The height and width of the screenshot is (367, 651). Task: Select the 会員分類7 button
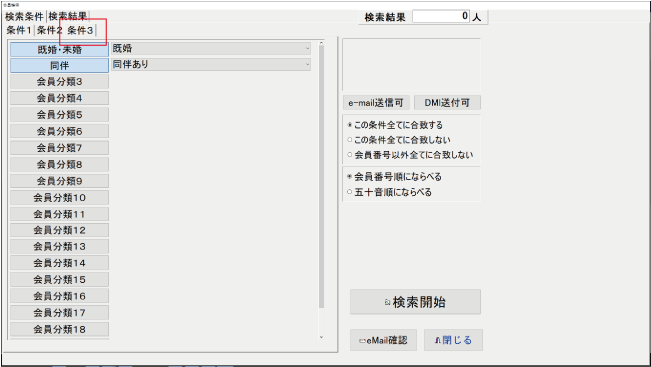[x=59, y=148]
